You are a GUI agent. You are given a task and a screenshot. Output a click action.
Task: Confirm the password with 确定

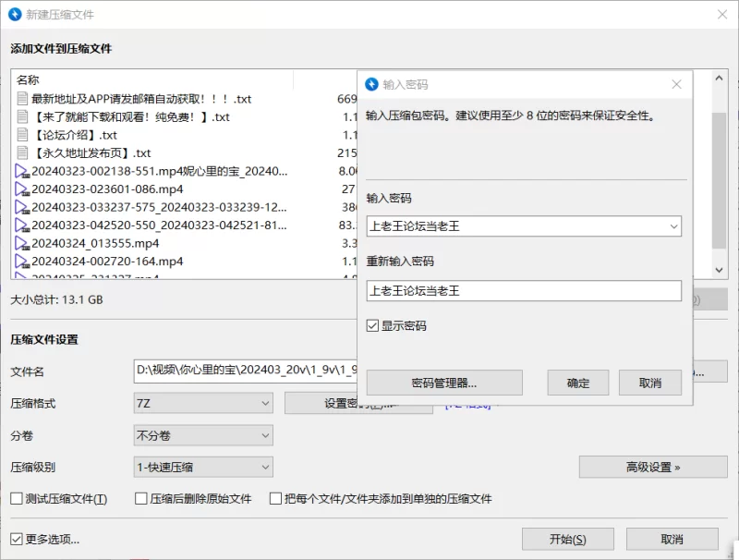(x=578, y=383)
